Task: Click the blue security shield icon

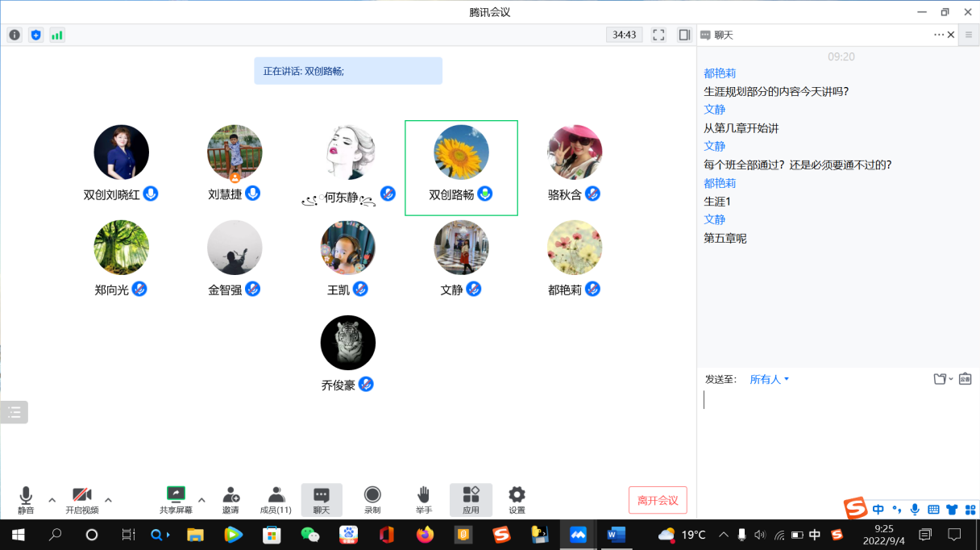Action: pos(35,35)
